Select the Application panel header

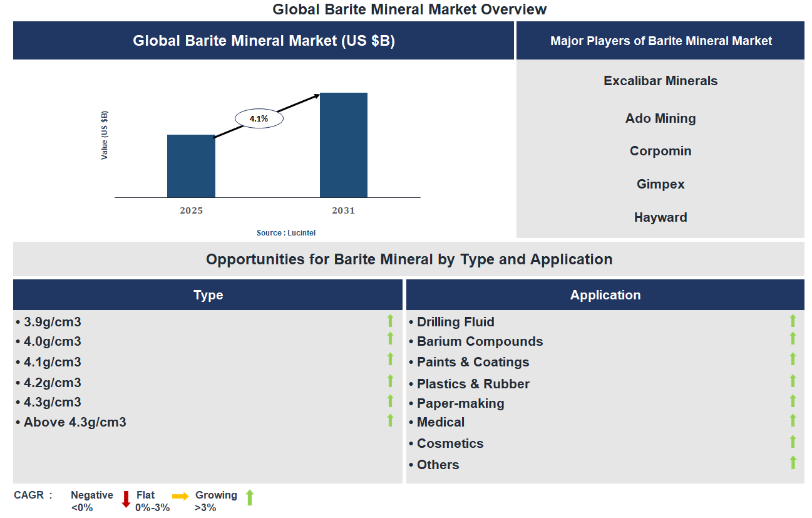click(605, 294)
